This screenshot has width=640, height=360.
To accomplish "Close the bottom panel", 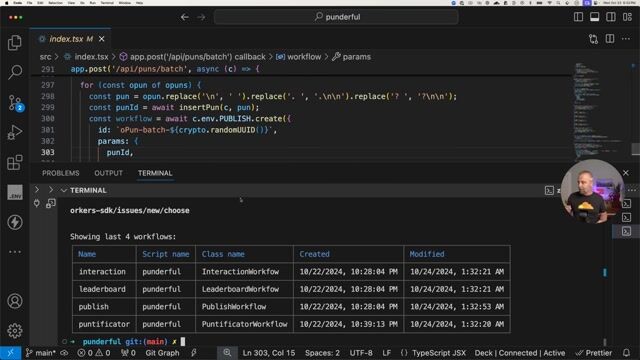I will point(626,173).
